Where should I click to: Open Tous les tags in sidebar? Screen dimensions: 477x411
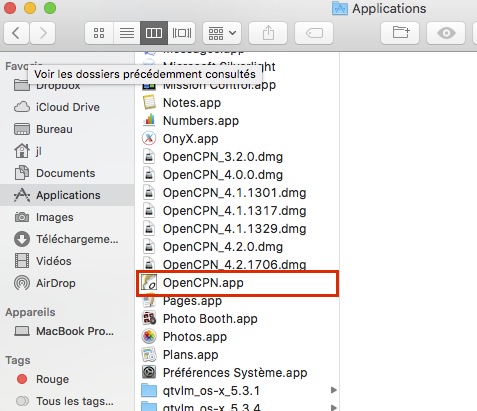(x=75, y=401)
